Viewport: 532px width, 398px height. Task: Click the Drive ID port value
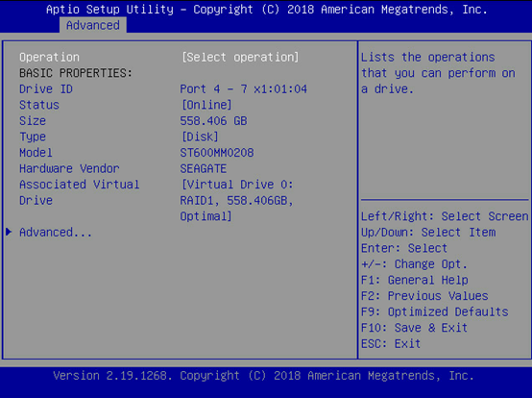tap(243, 89)
